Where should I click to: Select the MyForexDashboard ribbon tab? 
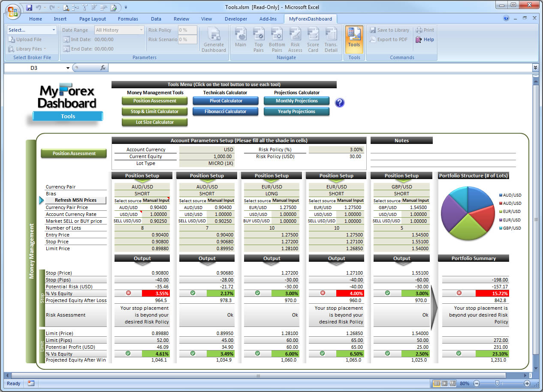[311, 19]
